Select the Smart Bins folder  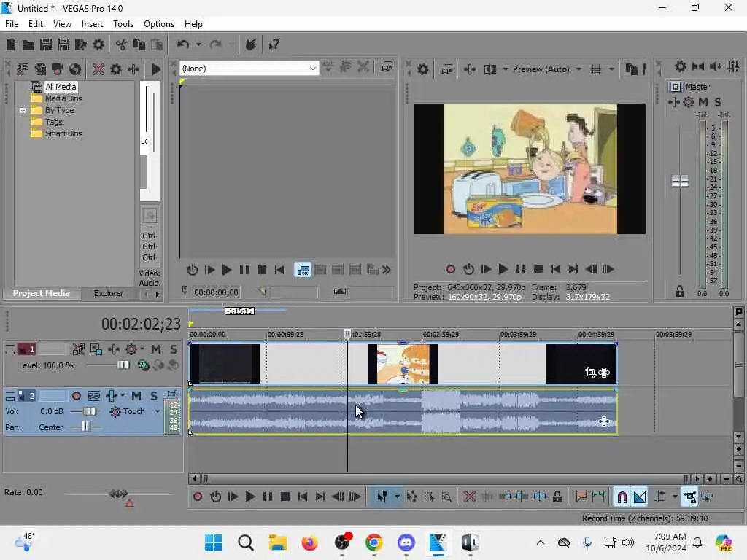(x=63, y=134)
